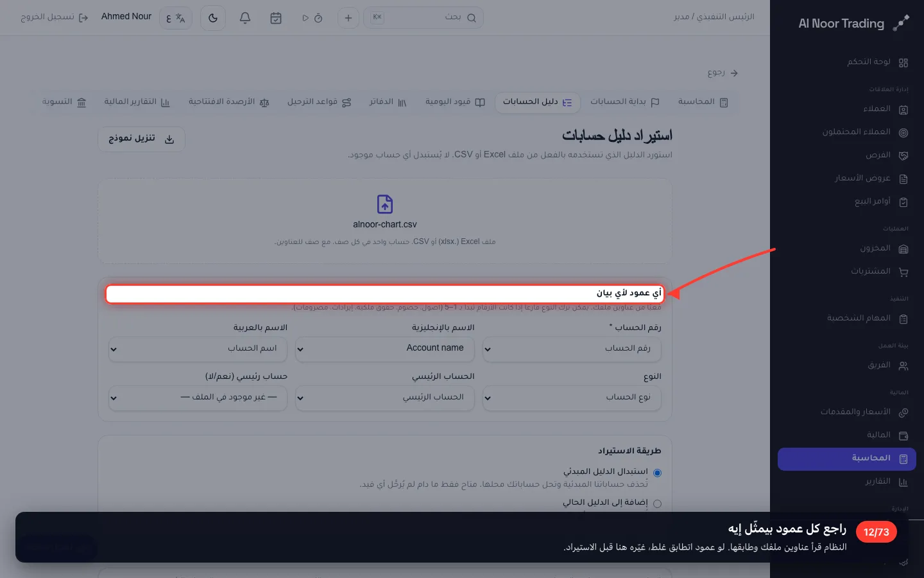Open Ahmed Nour user profile
The width and height of the screenshot is (924, 578).
(x=126, y=17)
